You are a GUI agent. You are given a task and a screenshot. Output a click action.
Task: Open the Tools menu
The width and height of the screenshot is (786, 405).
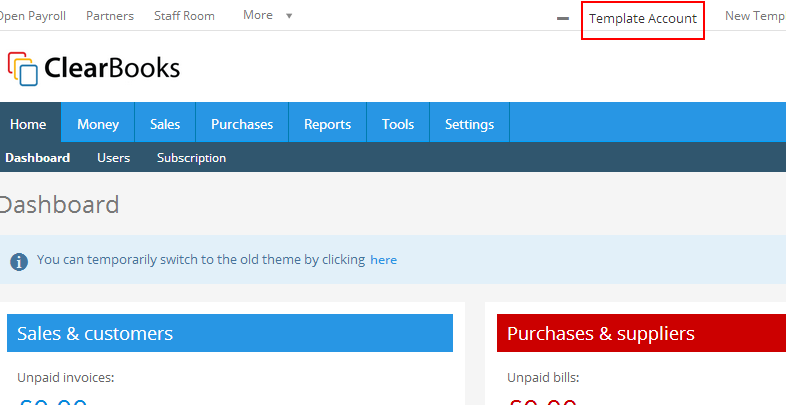pos(398,124)
